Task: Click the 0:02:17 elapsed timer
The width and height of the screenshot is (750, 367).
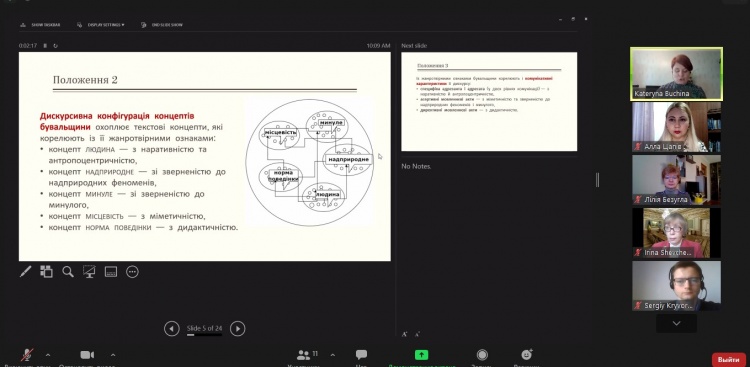Action: (28, 46)
